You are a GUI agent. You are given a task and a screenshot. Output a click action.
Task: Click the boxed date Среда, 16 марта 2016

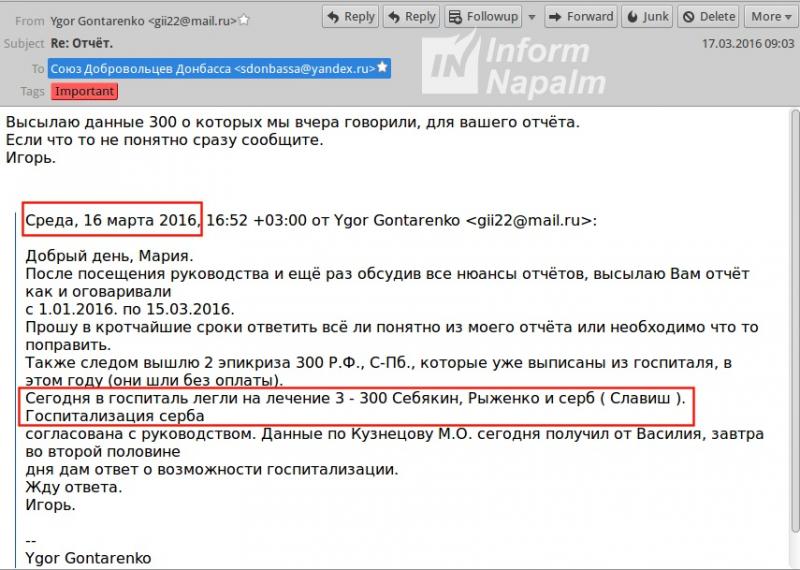click(x=112, y=220)
